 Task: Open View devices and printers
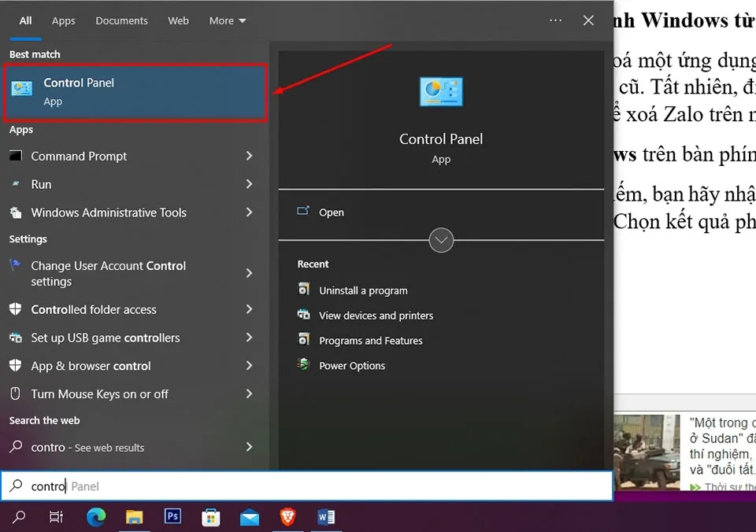coord(375,316)
